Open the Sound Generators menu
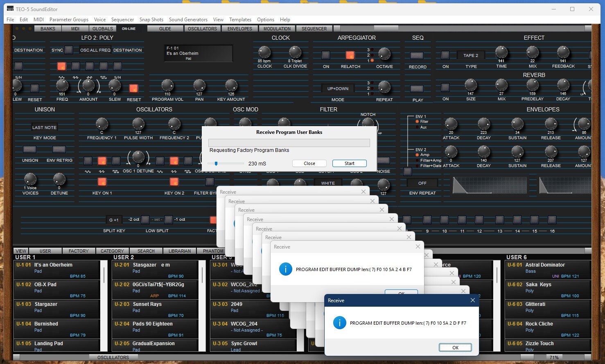 [188, 20]
